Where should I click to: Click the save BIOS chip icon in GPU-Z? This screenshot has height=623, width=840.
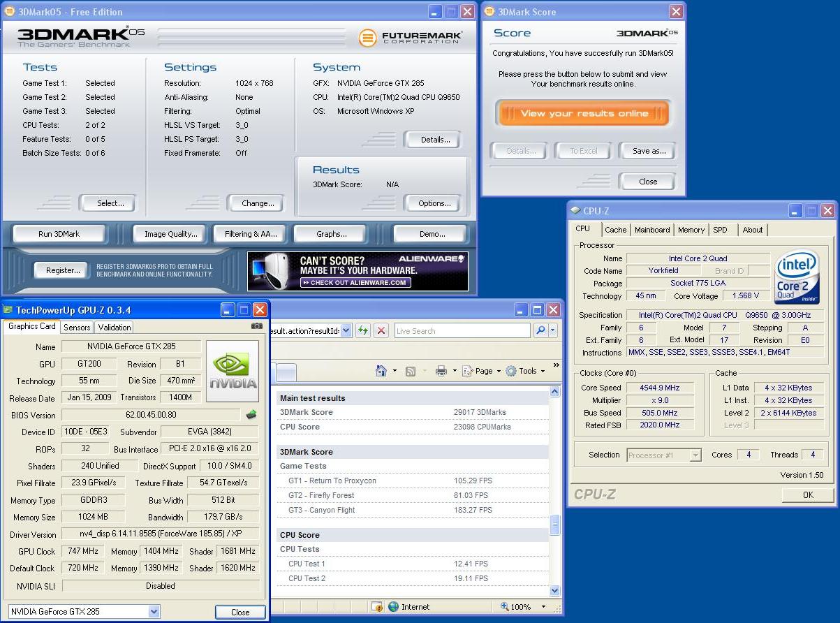tap(251, 415)
